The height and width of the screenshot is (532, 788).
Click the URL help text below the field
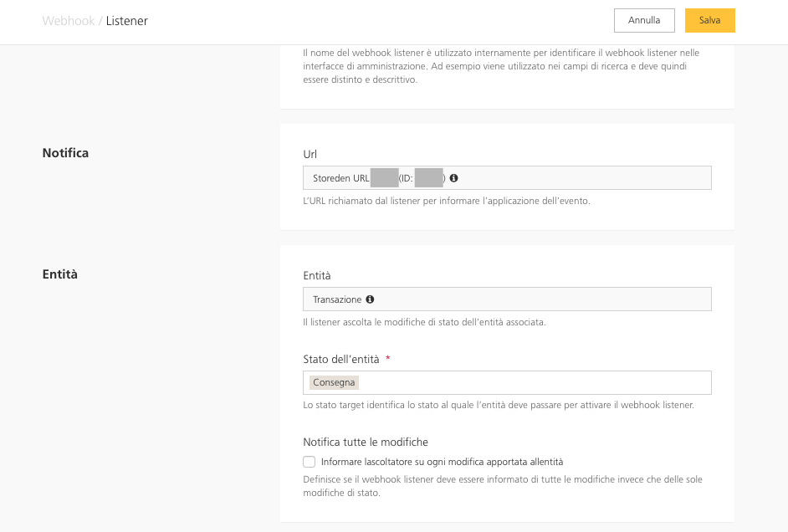(447, 201)
